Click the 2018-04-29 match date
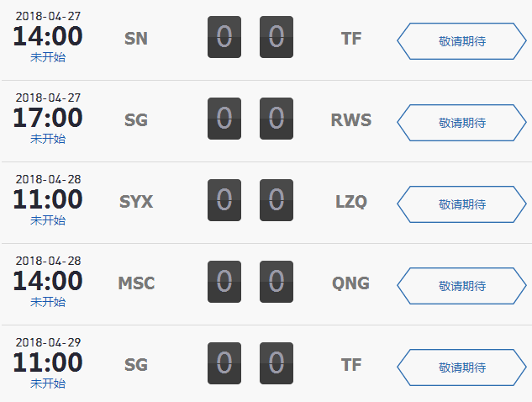The width and height of the screenshot is (532, 402). [48, 342]
